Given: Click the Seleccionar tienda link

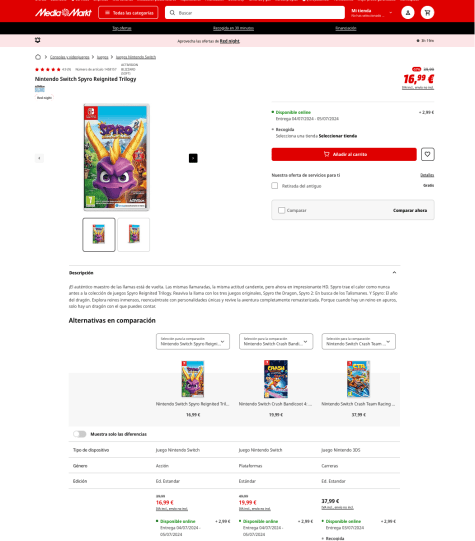Looking at the screenshot, I should coord(338,136).
